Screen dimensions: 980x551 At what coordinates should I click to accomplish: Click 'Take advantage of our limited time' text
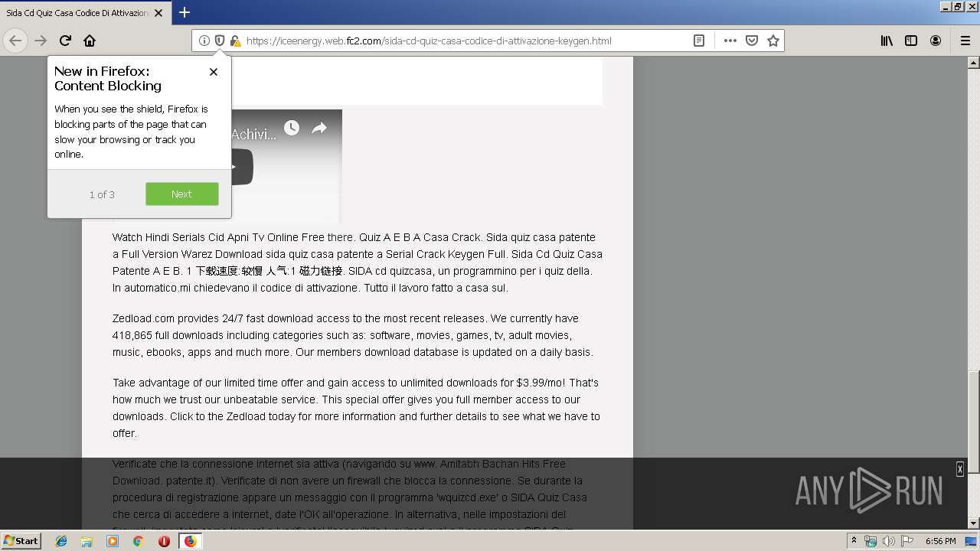(356, 408)
